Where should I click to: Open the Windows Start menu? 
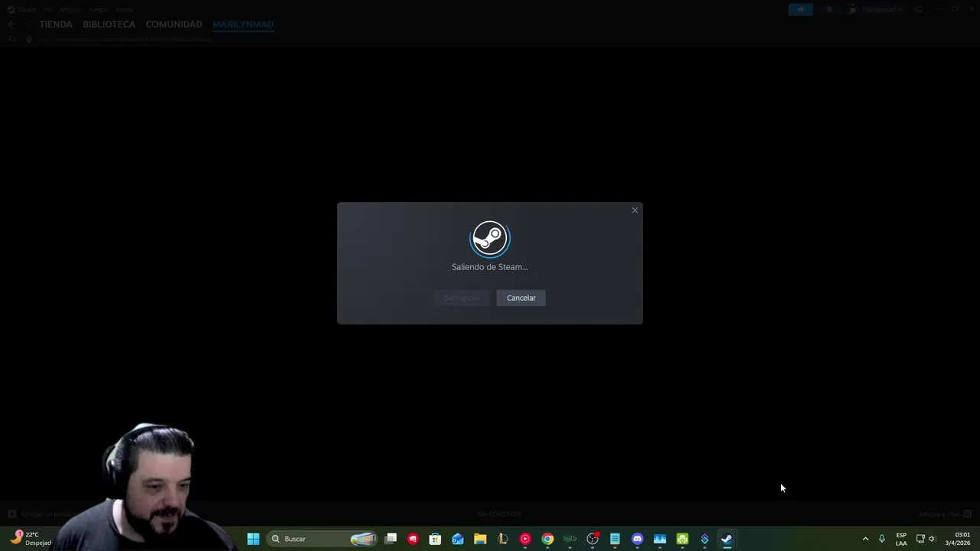click(253, 539)
